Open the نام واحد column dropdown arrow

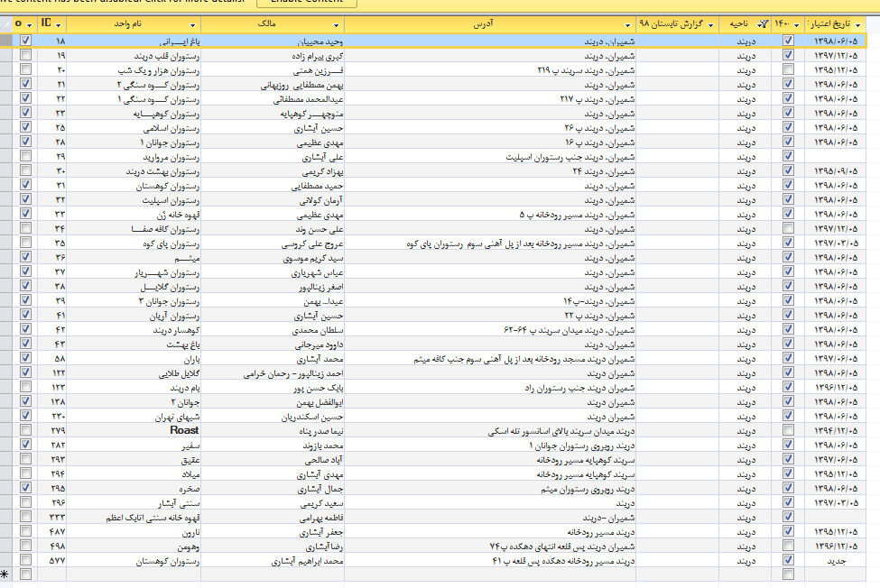[192, 24]
